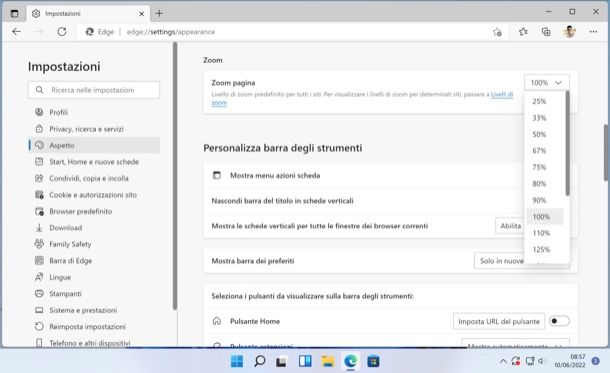This screenshot has width=610, height=373.
Task: Choose 67% zoom option
Action: click(x=545, y=151)
